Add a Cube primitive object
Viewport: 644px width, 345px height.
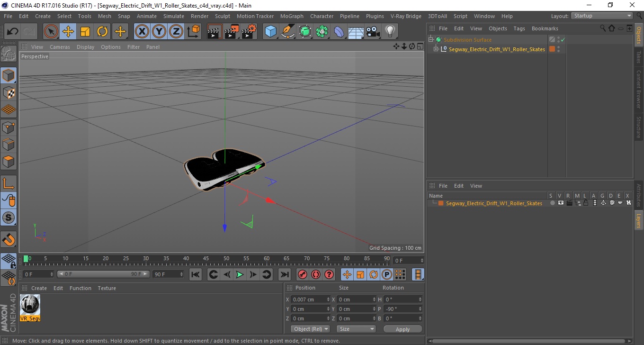click(271, 32)
